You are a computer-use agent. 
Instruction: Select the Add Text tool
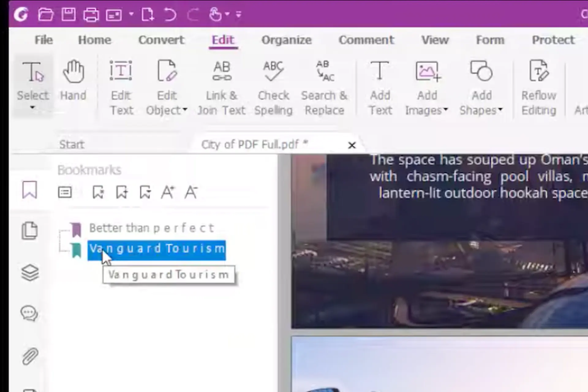coord(380,88)
